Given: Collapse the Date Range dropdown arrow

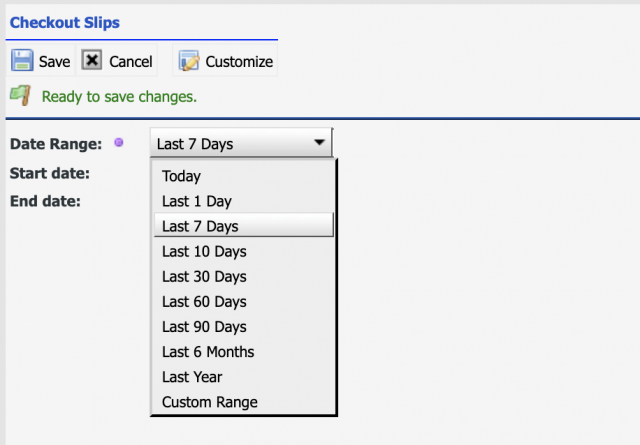Looking at the screenshot, I should point(319,142).
